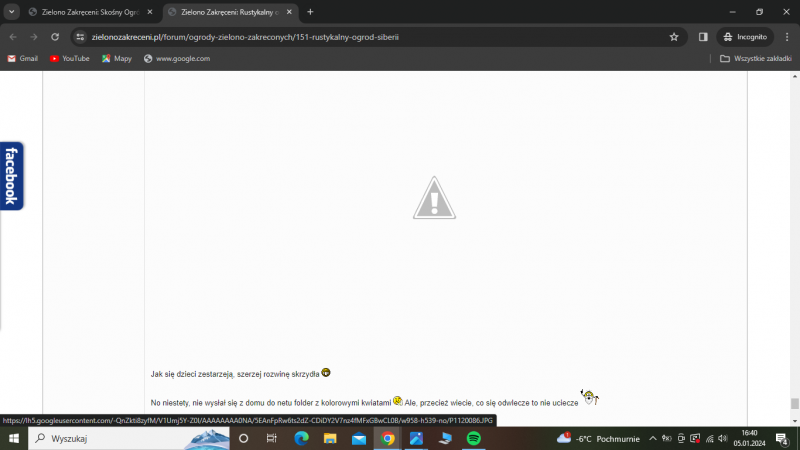Open File Explorer from taskbar
The image size is (800, 450).
click(330, 438)
